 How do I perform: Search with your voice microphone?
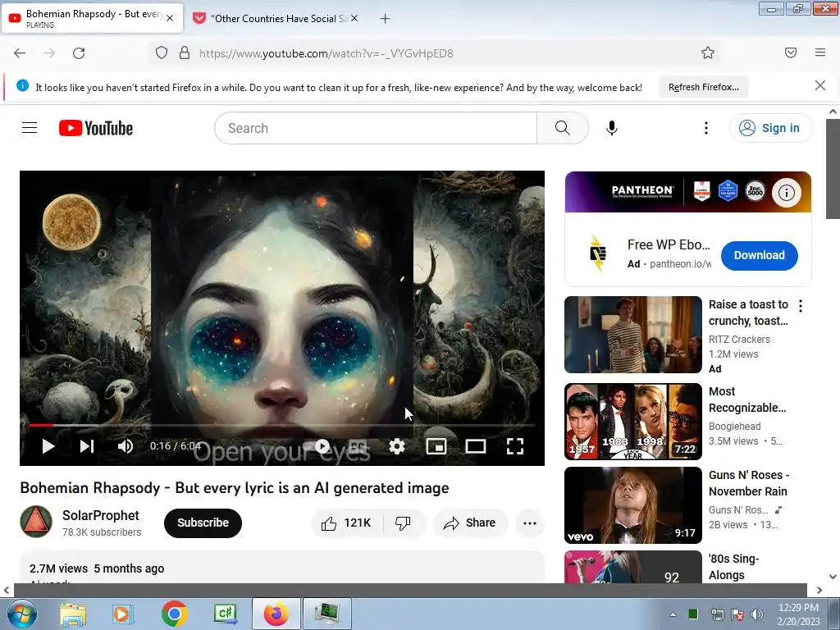[x=612, y=128]
